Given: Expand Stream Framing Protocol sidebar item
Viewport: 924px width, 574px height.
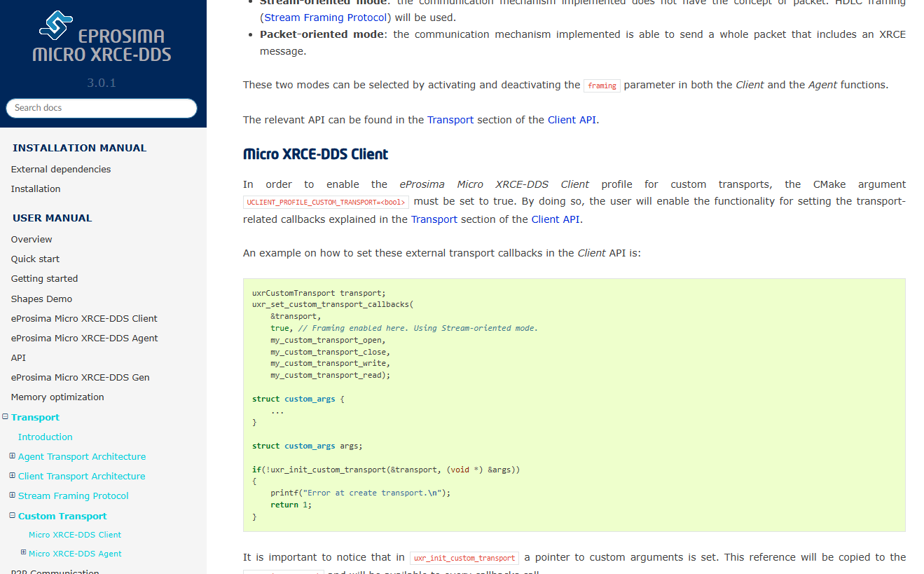Looking at the screenshot, I should tap(12, 496).
